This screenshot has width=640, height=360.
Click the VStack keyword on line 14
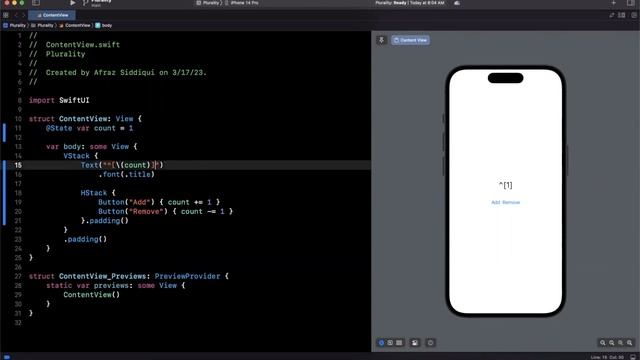click(76, 156)
